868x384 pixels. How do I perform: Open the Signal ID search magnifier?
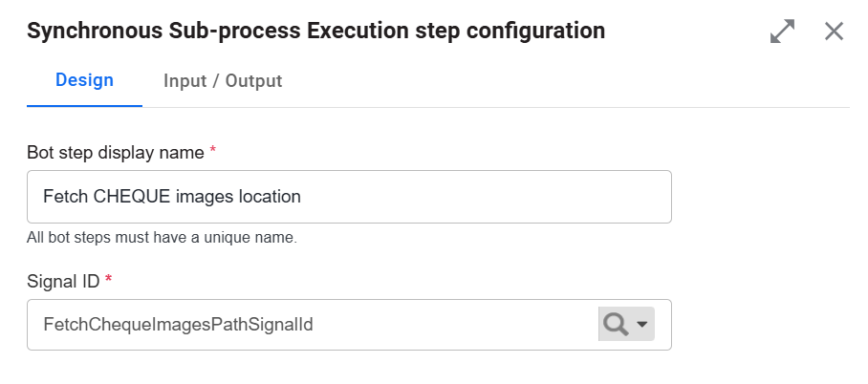(616, 324)
